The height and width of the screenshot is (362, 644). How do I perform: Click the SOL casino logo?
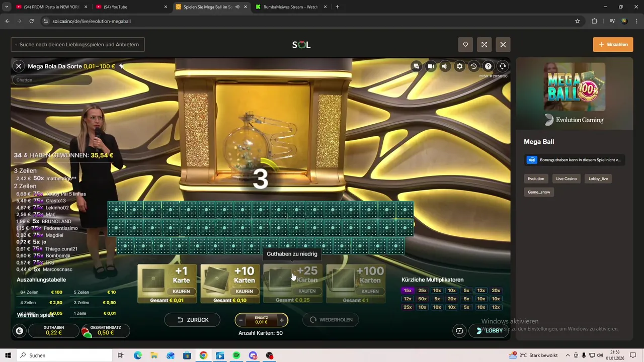(301, 45)
